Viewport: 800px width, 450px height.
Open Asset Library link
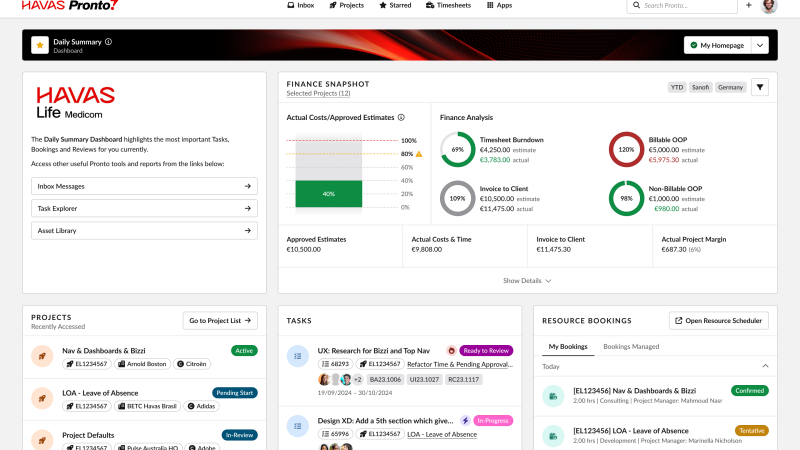(x=144, y=231)
